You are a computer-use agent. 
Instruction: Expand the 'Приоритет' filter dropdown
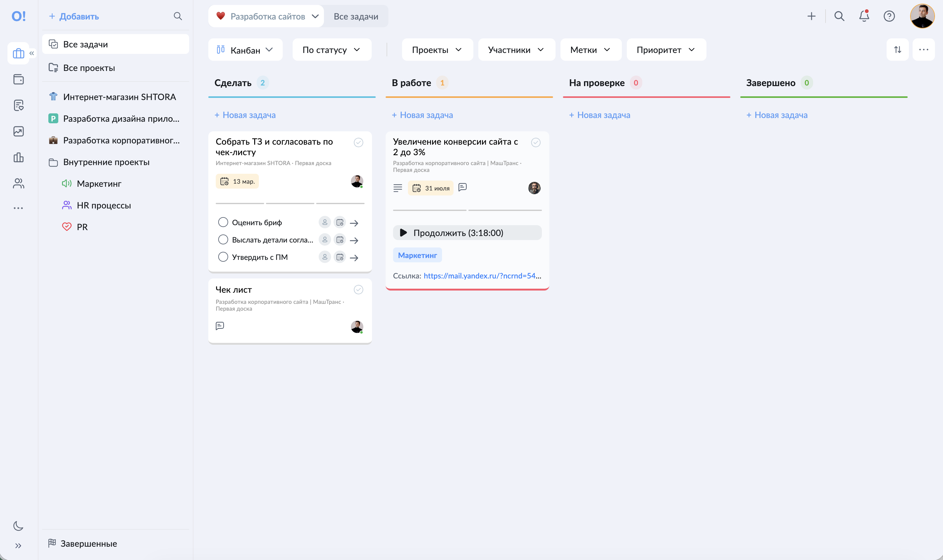[x=666, y=50]
